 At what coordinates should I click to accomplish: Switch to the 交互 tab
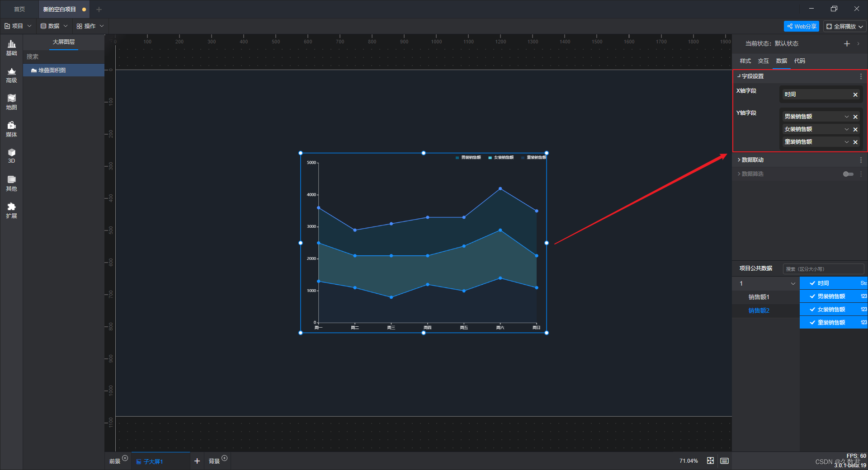click(763, 61)
